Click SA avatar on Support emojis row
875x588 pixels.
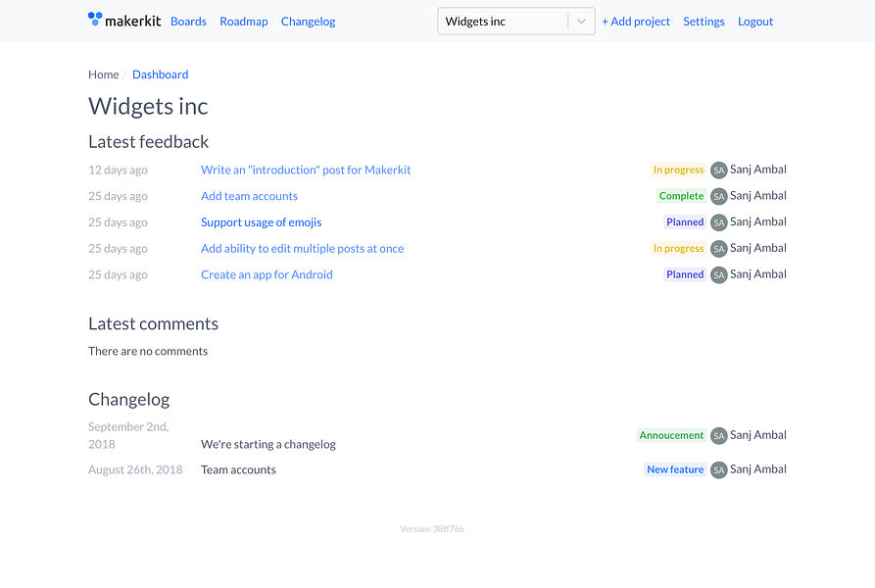coord(719,222)
